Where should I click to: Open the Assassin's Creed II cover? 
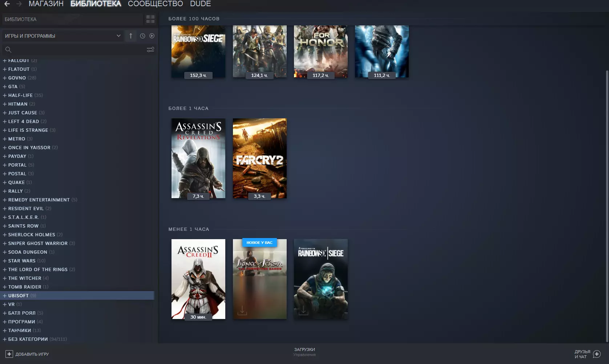pos(198,279)
